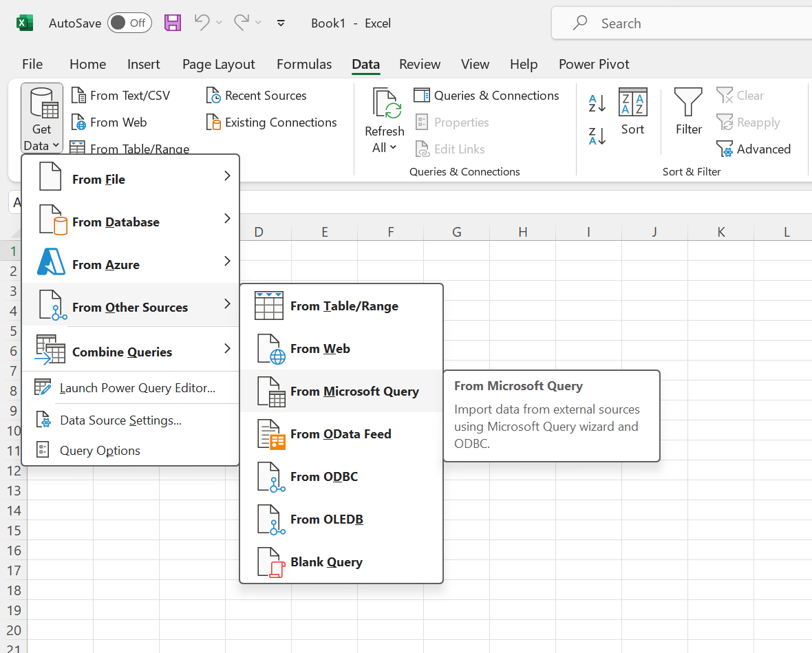Click the Undo icon

pyautogui.click(x=202, y=23)
